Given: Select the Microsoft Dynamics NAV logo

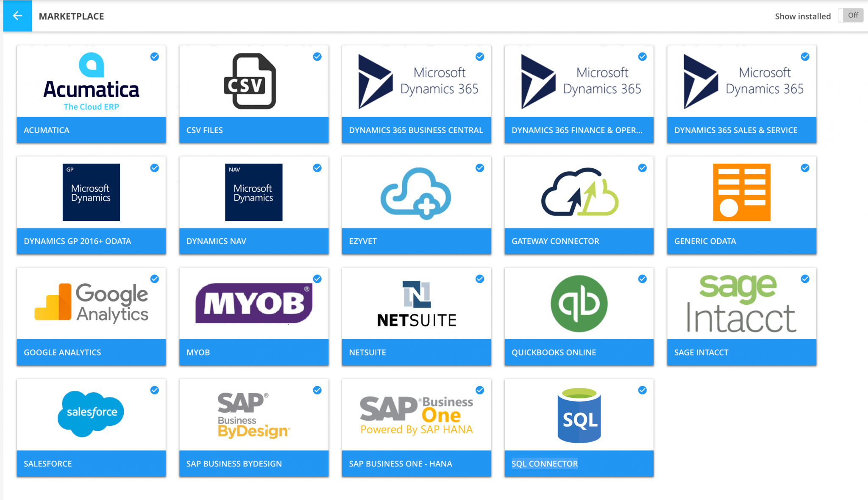Looking at the screenshot, I should pos(253,192).
